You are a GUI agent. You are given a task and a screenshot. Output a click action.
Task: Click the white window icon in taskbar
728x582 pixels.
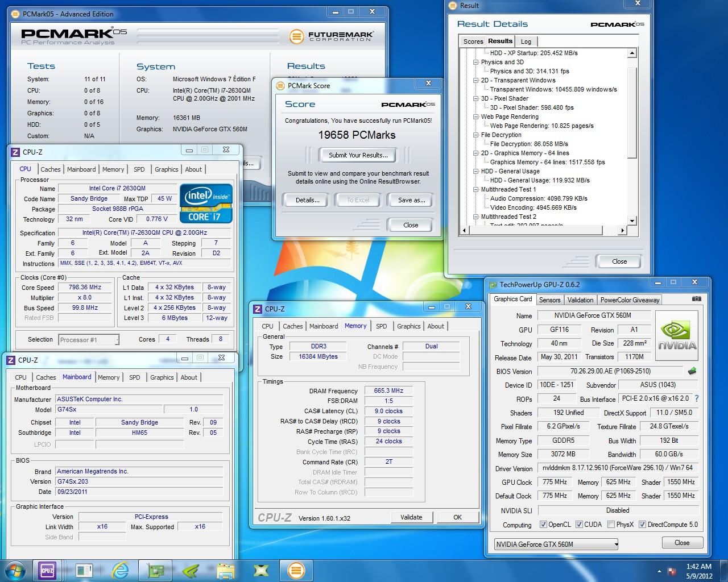(x=84, y=570)
